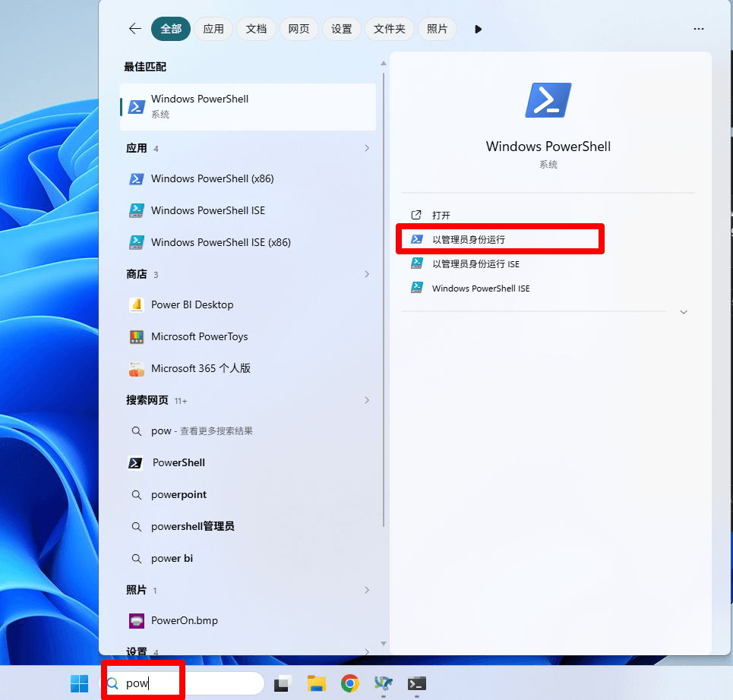Switch to the 设置 filter tab
733x700 pixels.
342,29
